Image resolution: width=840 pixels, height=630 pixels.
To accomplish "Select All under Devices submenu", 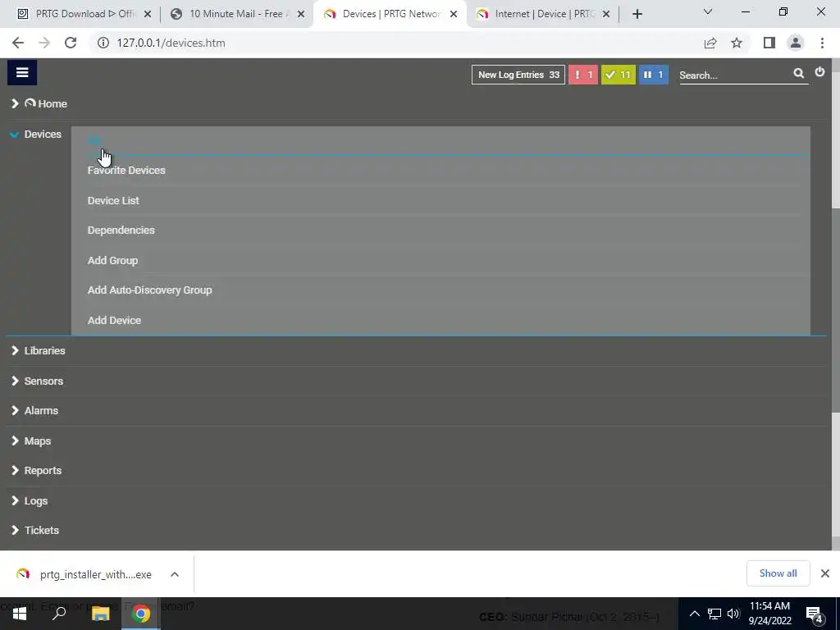I will [94, 140].
